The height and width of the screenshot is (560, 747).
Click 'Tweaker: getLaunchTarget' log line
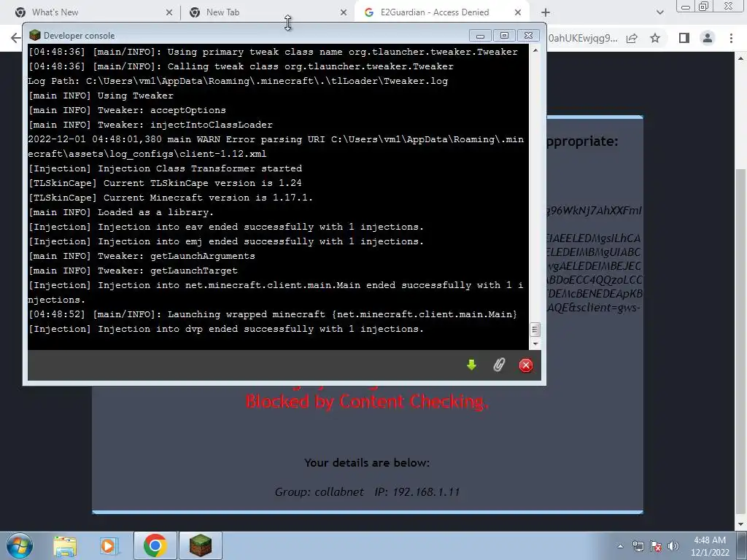[x=133, y=271]
